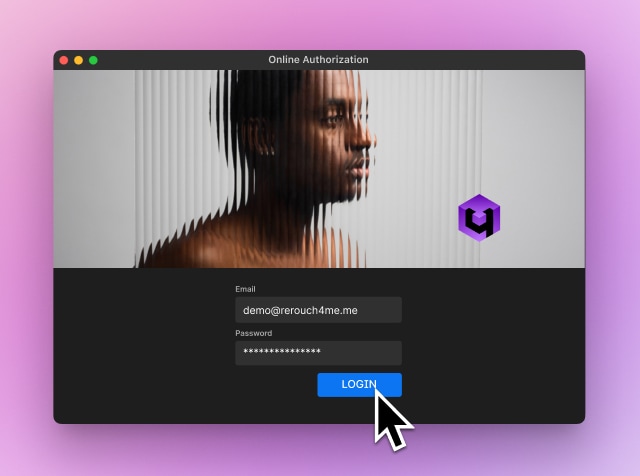The image size is (640, 476).
Task: Close the Online Authorization window
Action: [64, 60]
